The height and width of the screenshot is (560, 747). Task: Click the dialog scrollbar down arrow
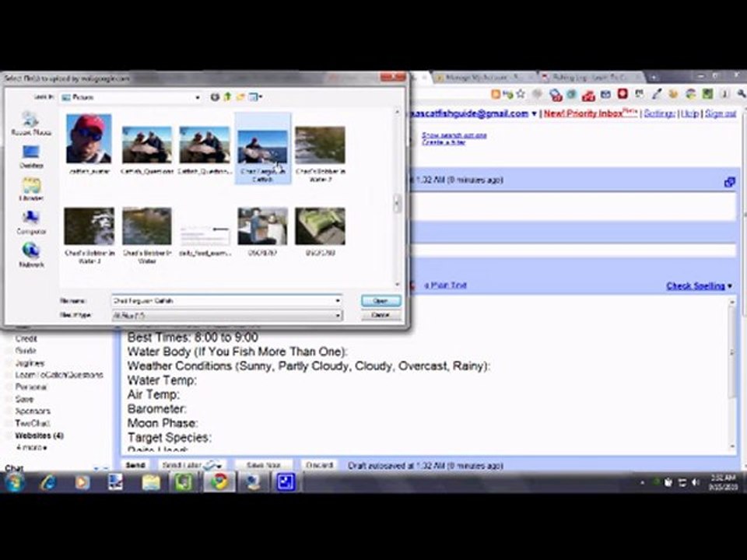[x=398, y=285]
